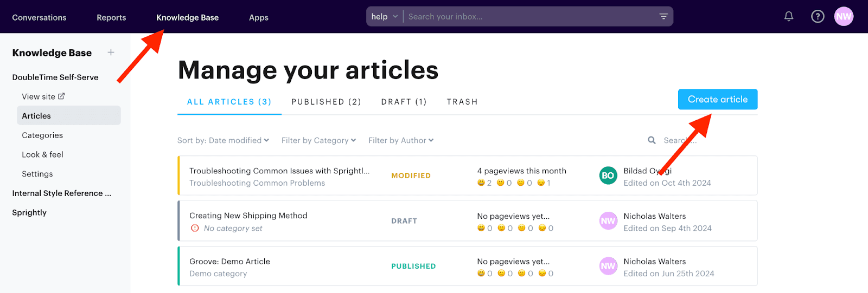
Task: Open Sort by Date modified dropdown
Action: [223, 140]
